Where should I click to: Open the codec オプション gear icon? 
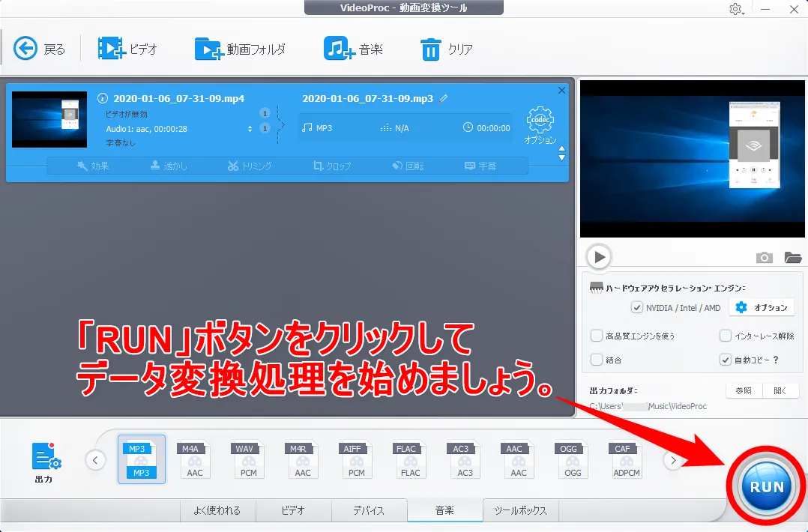click(x=540, y=120)
